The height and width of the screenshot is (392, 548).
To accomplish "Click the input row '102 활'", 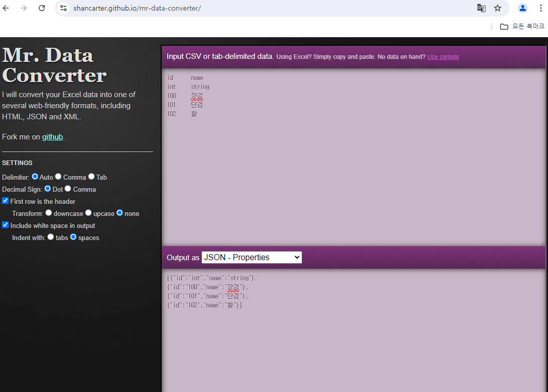I will (182, 114).
